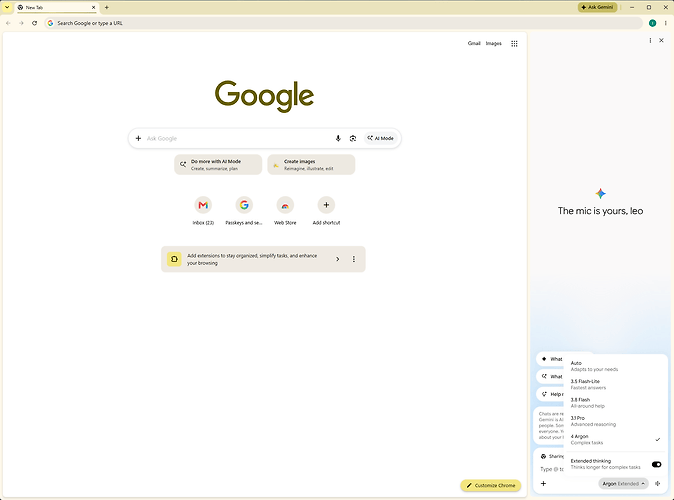The width and height of the screenshot is (674, 500).
Task: Focus the address bar URL field
Action: pyautogui.click(x=344, y=23)
